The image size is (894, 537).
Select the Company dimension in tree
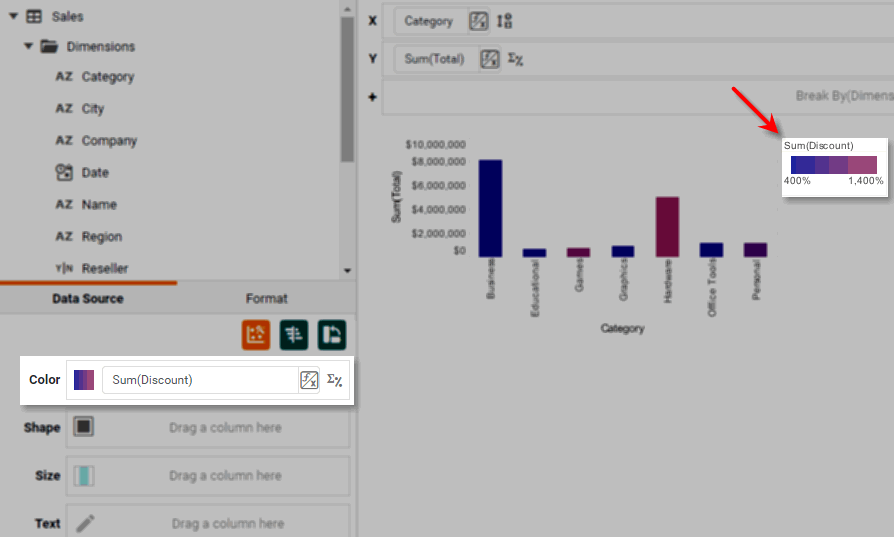(x=109, y=141)
